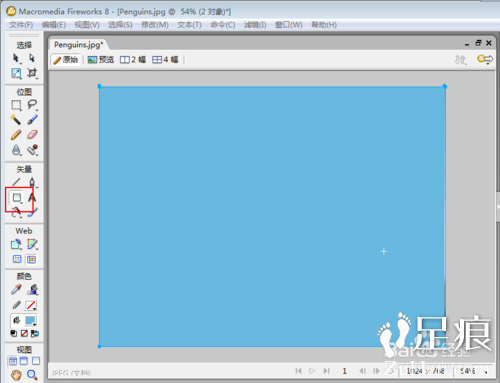Open the zoom level dropdown showing 54%
This screenshot has height=383, width=500.
(472, 371)
